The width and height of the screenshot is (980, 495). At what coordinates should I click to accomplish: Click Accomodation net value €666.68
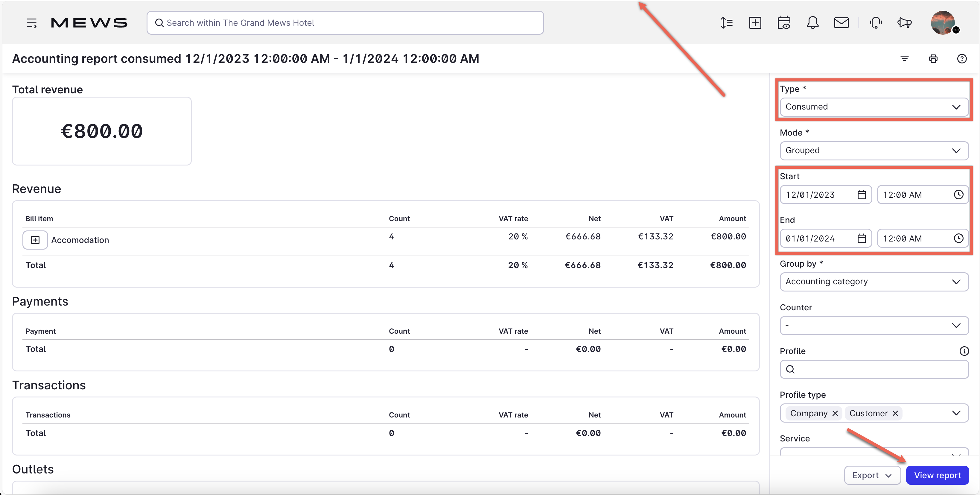click(583, 237)
